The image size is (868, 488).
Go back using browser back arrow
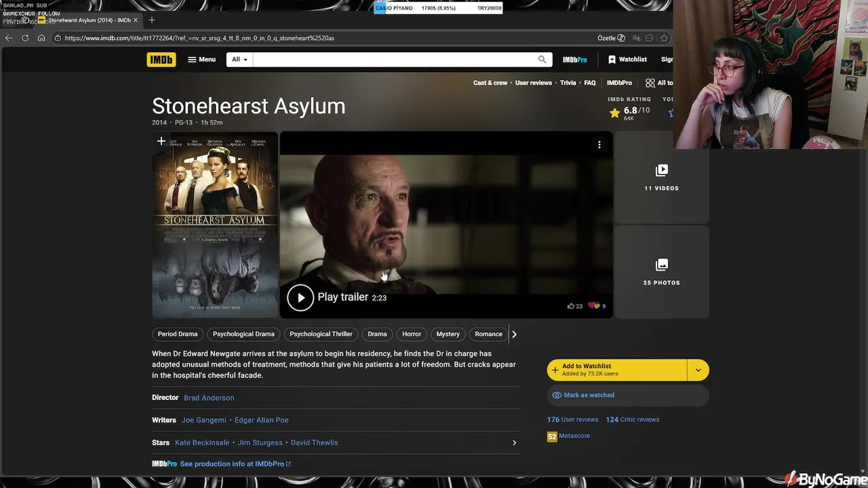point(9,38)
